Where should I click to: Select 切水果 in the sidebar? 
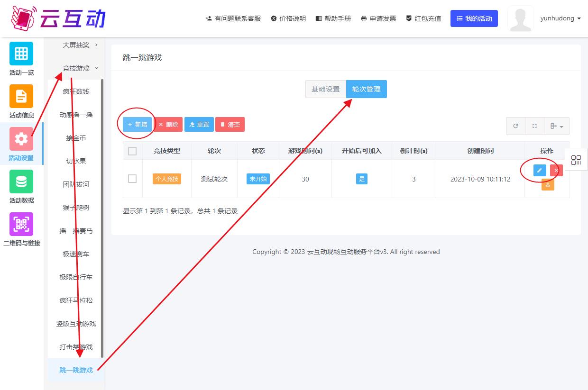76,161
